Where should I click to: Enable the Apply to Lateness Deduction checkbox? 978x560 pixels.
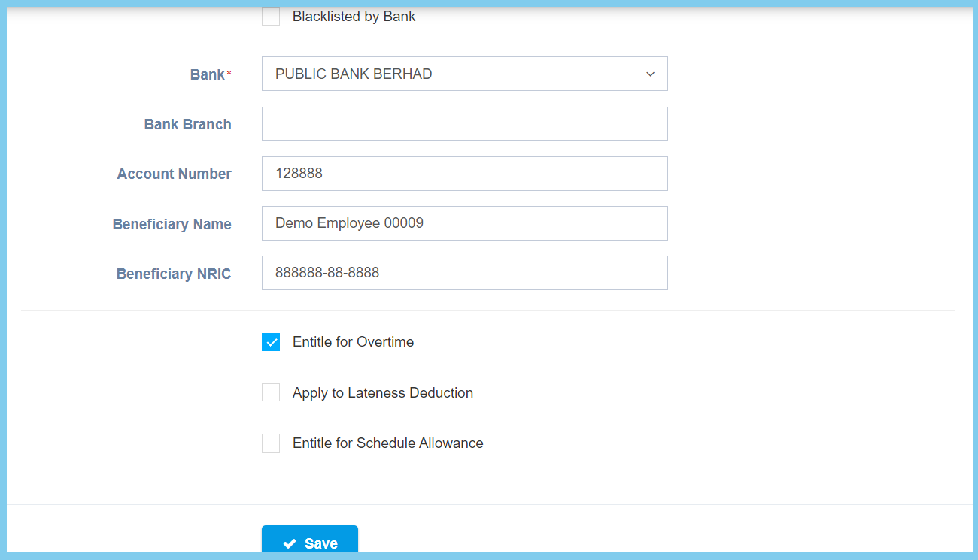click(x=271, y=392)
